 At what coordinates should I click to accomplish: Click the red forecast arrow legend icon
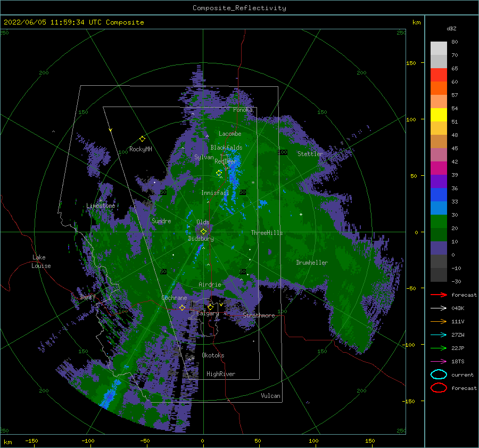439,295
